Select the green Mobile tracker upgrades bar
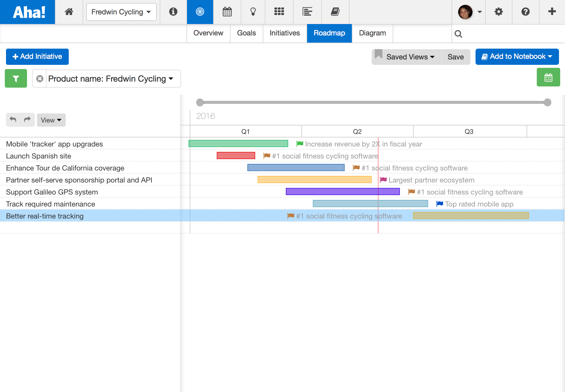 (238, 143)
